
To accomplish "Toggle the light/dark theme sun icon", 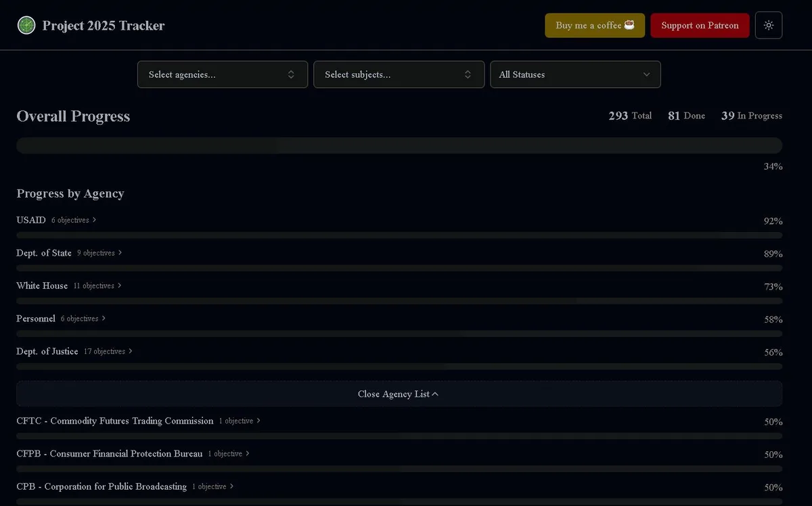I will click(x=769, y=25).
